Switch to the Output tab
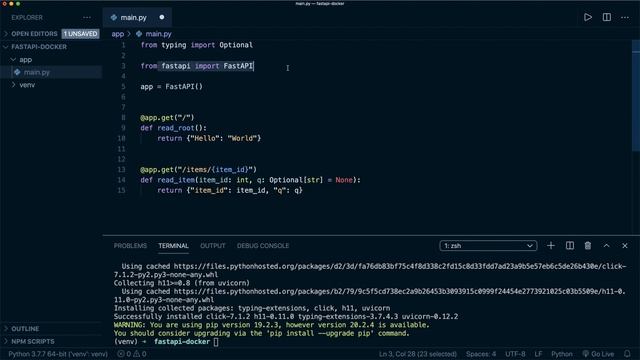The height and width of the screenshot is (360, 640). (x=213, y=246)
